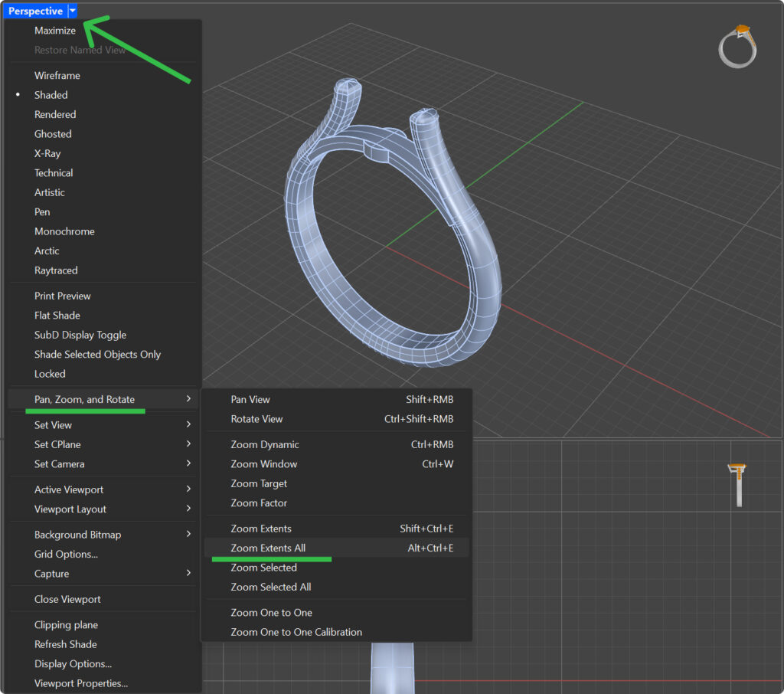
Task: Click the Perspective viewport title dropdown arrow
Action: click(x=72, y=11)
